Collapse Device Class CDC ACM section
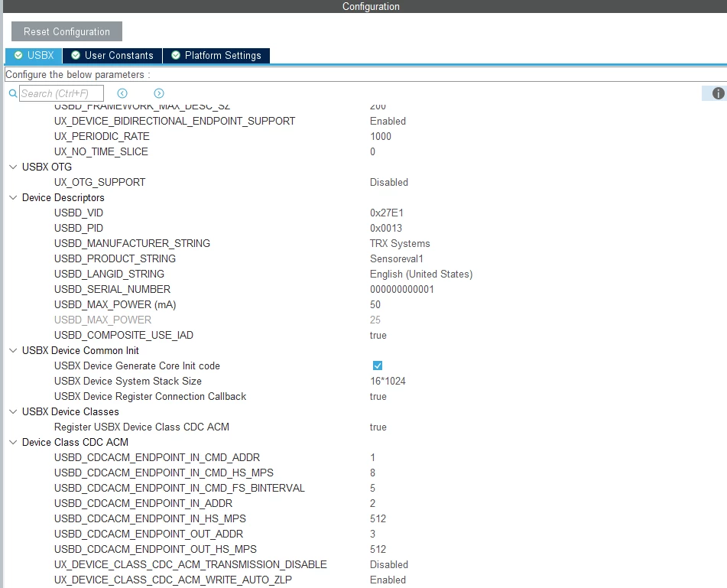Image resolution: width=727 pixels, height=588 pixels. pyautogui.click(x=13, y=443)
